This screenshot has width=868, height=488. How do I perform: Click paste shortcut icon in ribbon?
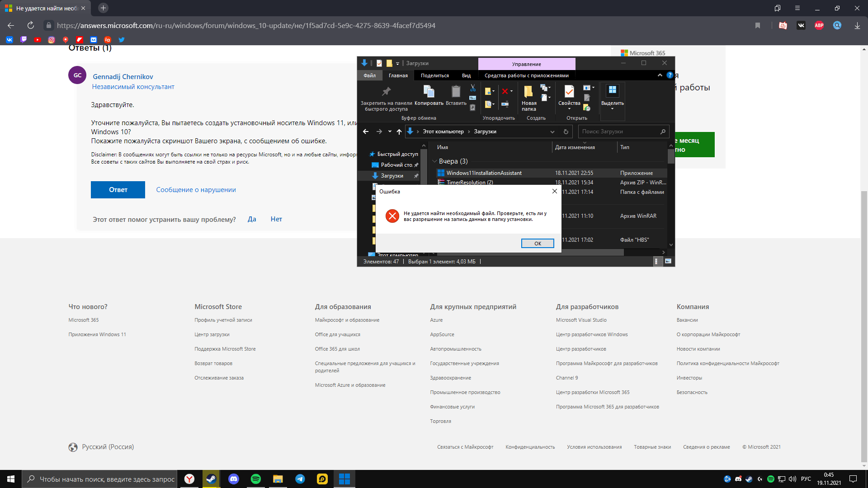(472, 108)
